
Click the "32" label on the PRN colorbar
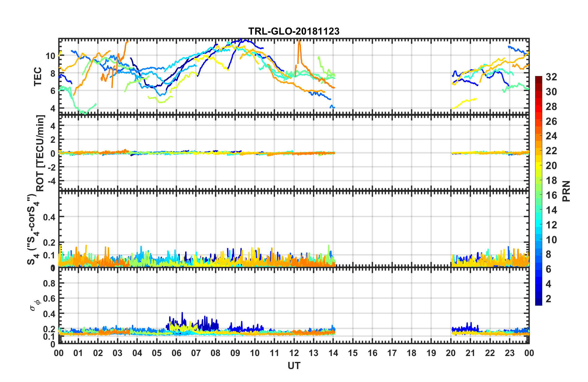[x=551, y=77]
